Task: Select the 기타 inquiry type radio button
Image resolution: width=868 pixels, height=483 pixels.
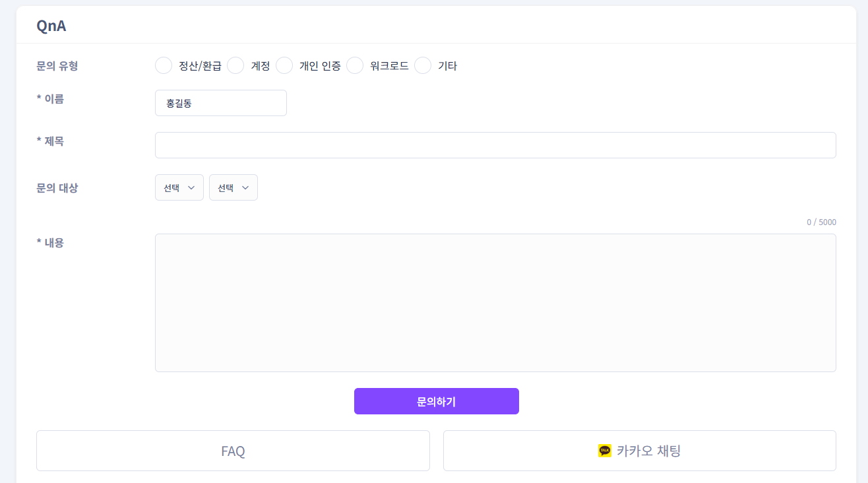Action: (422, 65)
